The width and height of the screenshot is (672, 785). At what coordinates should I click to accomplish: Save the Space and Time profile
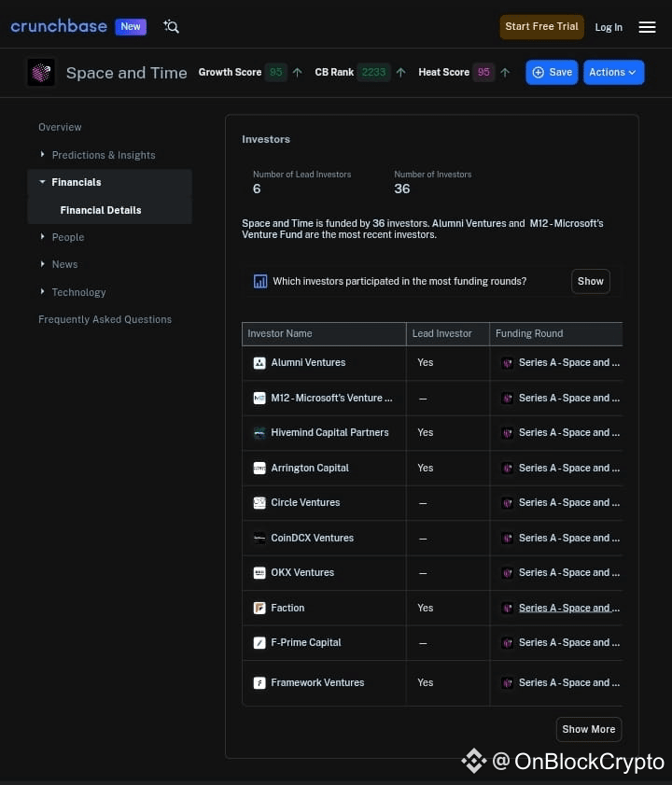(552, 73)
